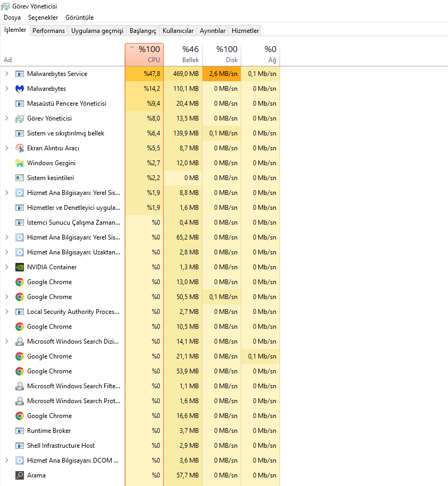Select the Runtime Broker process name

pyautogui.click(x=49, y=431)
